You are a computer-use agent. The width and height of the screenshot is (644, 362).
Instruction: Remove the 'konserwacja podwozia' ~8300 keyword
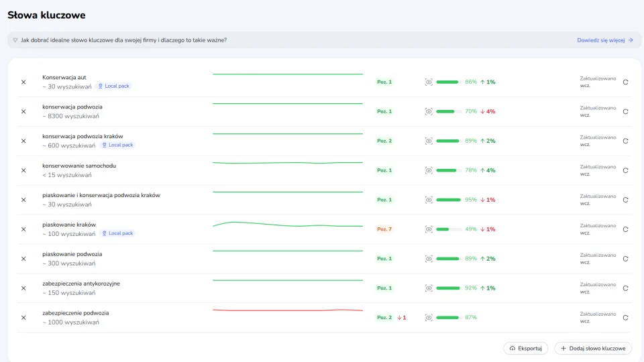pyautogui.click(x=23, y=112)
